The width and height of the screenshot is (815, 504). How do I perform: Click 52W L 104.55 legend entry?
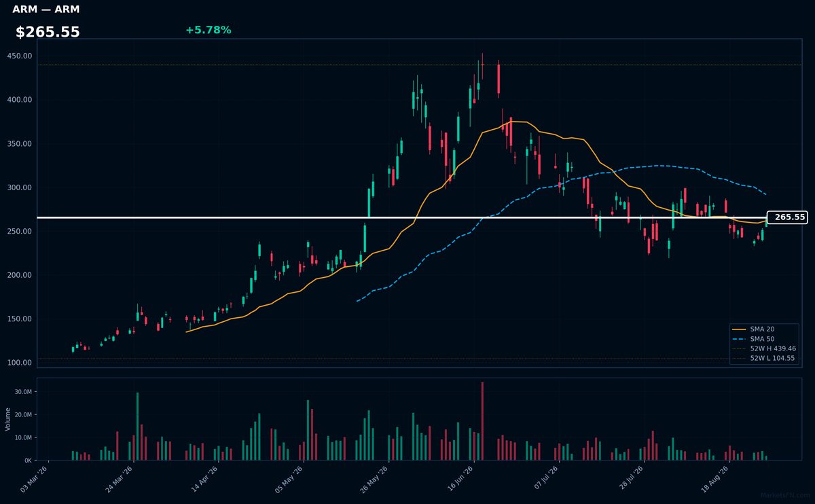764,357
